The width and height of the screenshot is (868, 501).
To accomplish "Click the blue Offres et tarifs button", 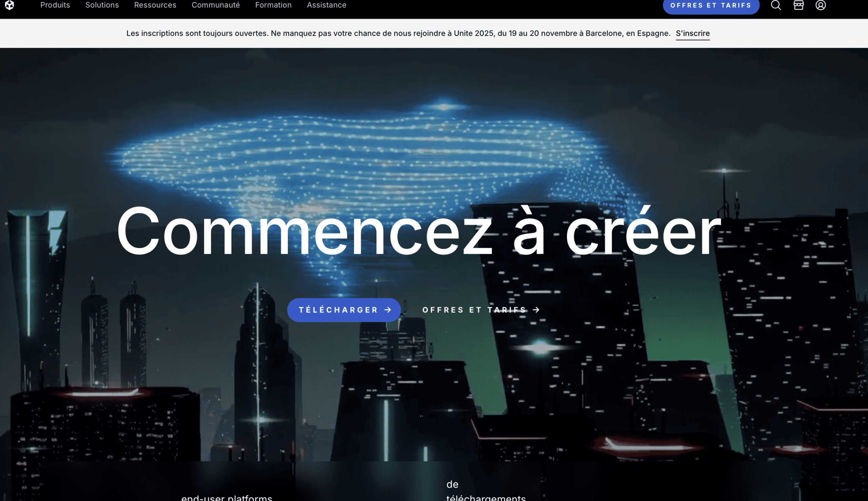I will pos(711,5).
